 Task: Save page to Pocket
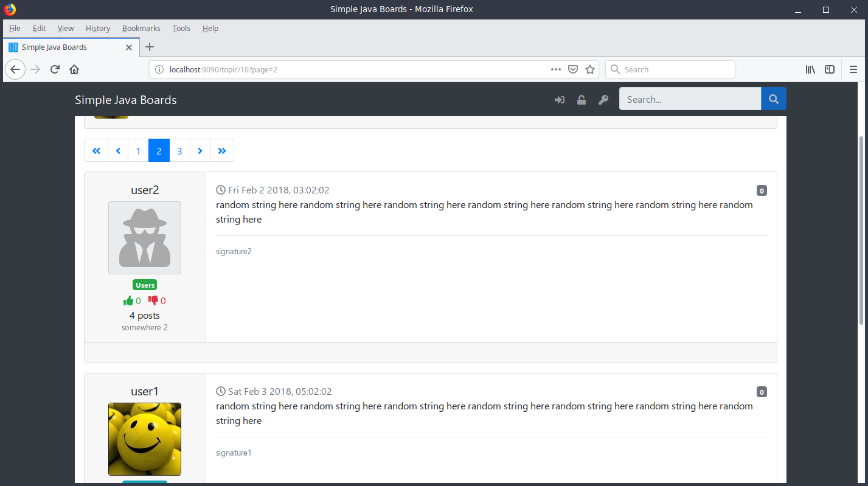click(x=572, y=69)
